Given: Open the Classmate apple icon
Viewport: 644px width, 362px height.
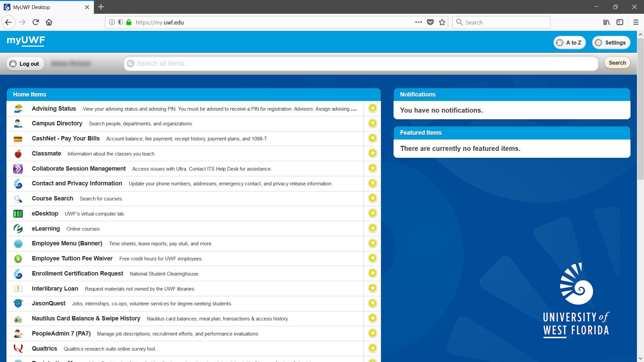Looking at the screenshot, I should pyautogui.click(x=18, y=154).
